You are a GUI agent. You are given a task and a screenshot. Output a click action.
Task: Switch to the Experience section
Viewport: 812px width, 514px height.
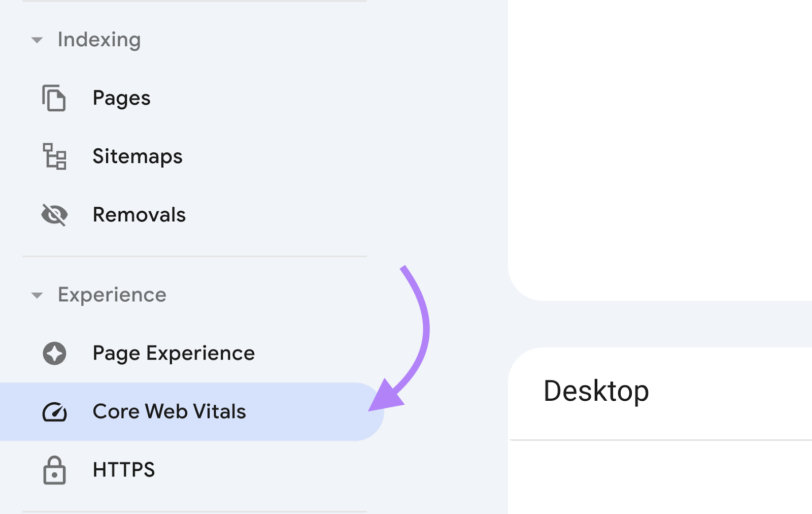click(112, 295)
